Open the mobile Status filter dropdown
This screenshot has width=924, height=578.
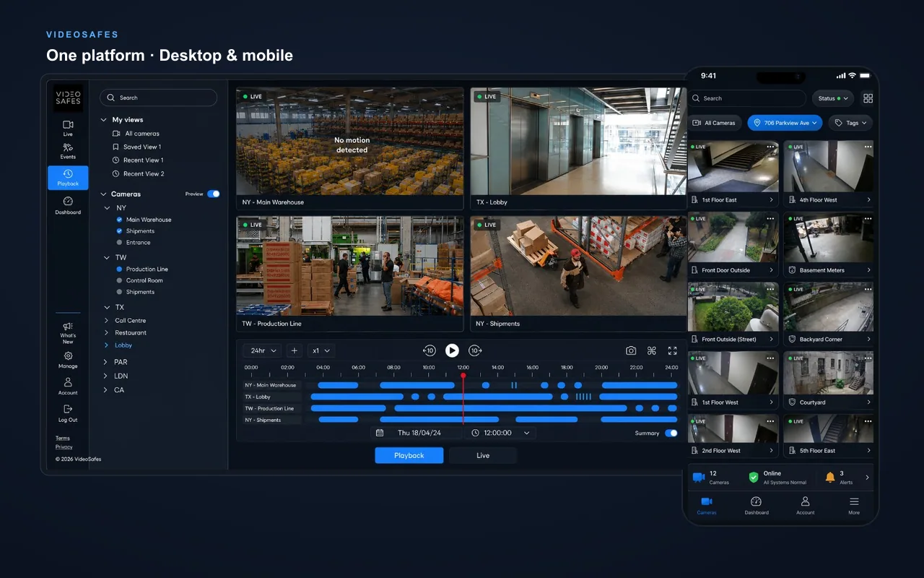tap(833, 98)
